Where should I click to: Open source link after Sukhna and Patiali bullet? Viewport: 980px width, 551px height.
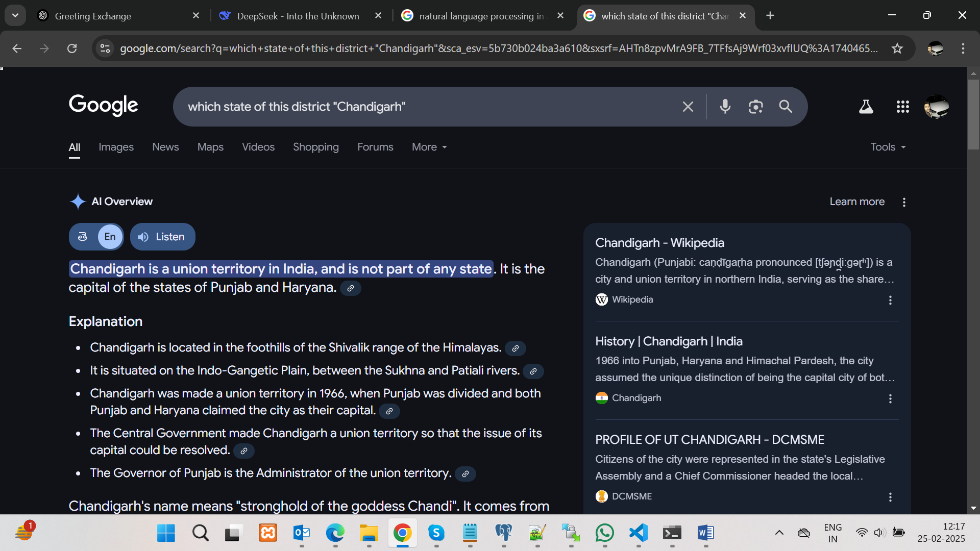[533, 371]
